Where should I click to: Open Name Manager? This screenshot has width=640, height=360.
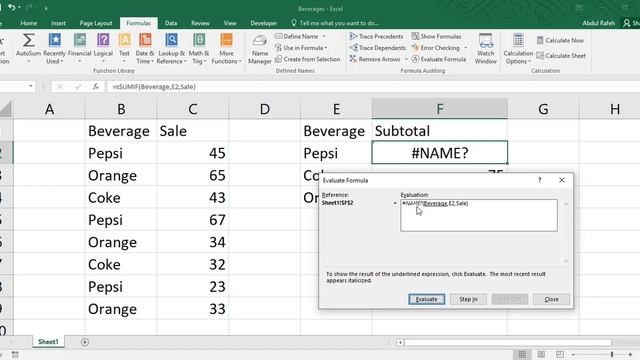tap(260, 49)
